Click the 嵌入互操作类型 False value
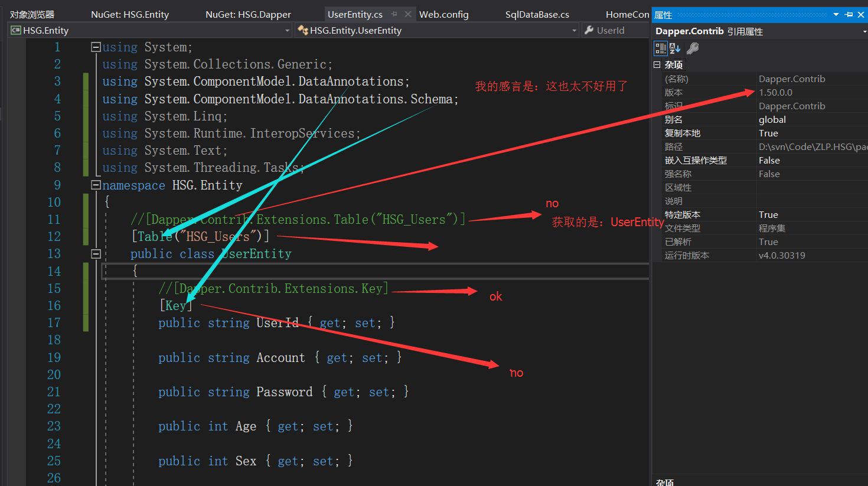 pyautogui.click(x=769, y=160)
